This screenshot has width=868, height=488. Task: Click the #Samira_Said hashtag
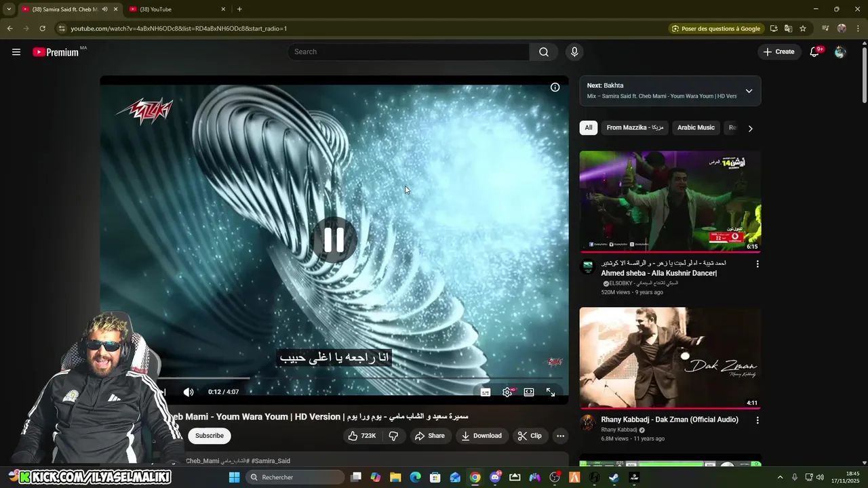[x=271, y=461]
